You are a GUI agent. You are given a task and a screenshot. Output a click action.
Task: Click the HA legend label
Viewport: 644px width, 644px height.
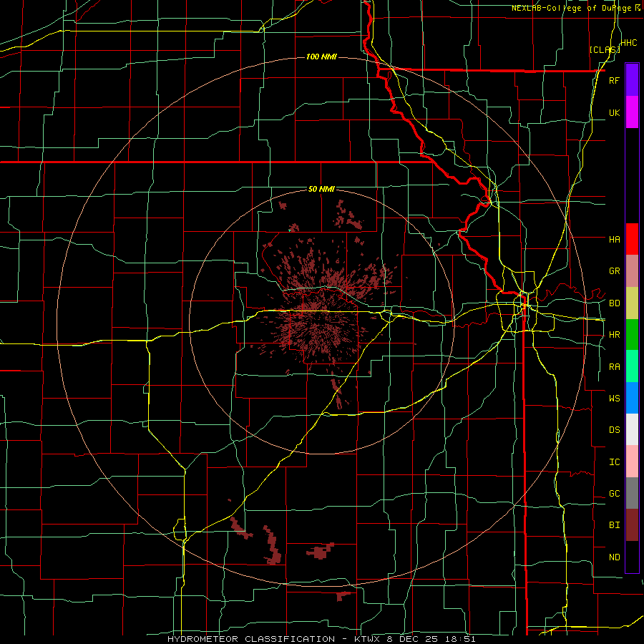click(x=614, y=240)
